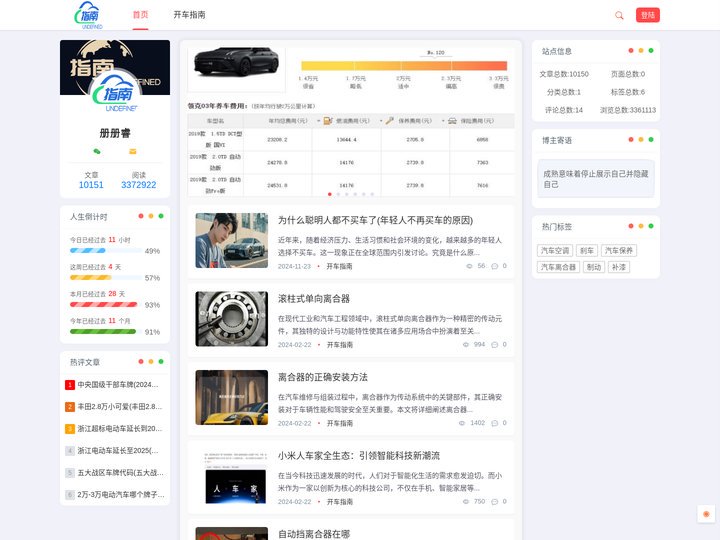Open hot article 五大战区车牌代码

(x=120, y=472)
